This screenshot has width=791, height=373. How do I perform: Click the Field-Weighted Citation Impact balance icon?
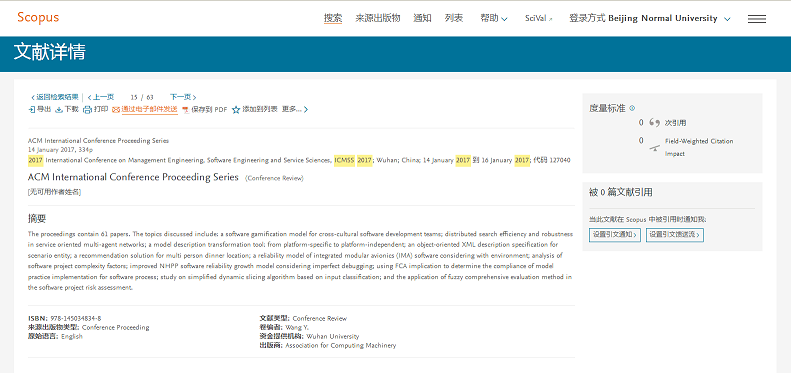point(654,148)
